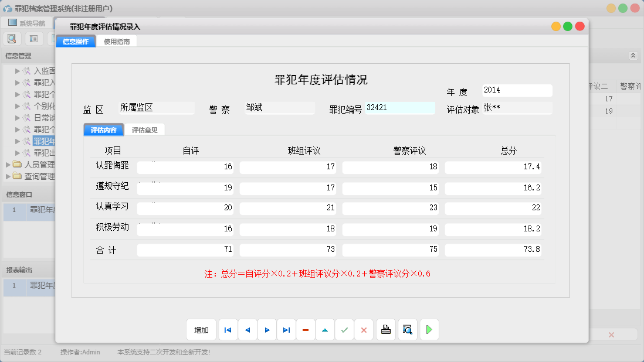Go to the previous record
Screen dimensions: 644x362
(247, 330)
